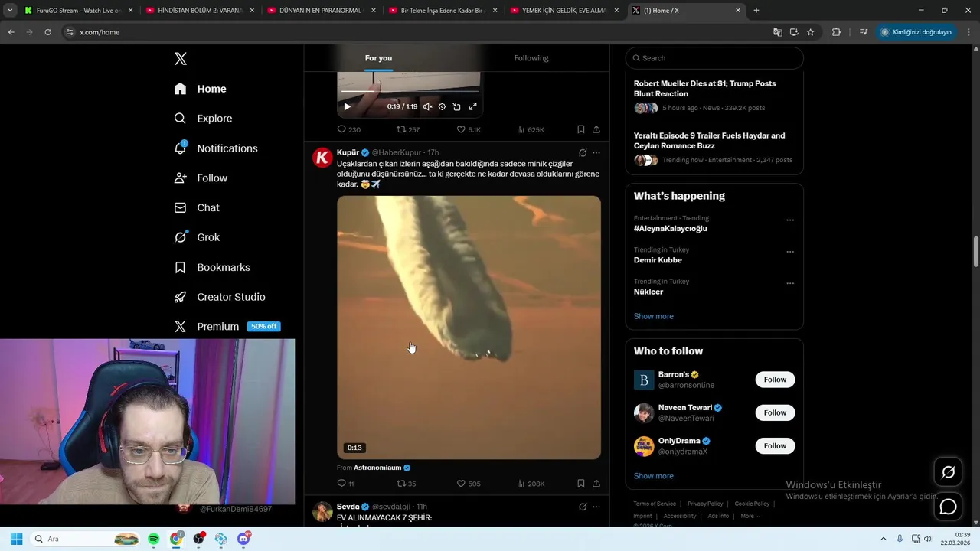Image resolution: width=980 pixels, height=551 pixels.
Task: Follow Barron's
Action: [x=775, y=380]
